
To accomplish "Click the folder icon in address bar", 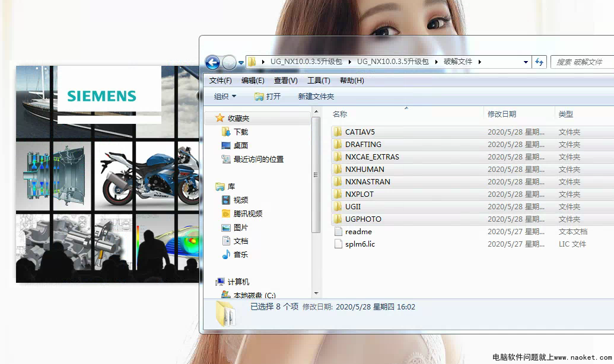I will 252,62.
